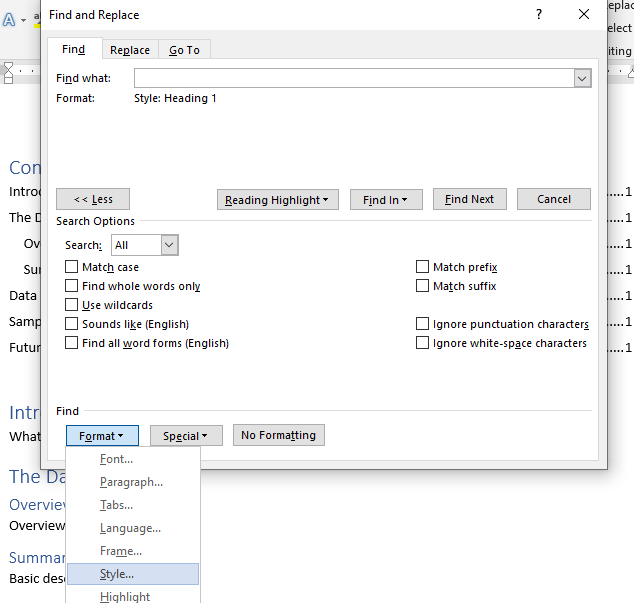Switch to the Go To tab
The width and height of the screenshot is (634, 603).
(184, 50)
